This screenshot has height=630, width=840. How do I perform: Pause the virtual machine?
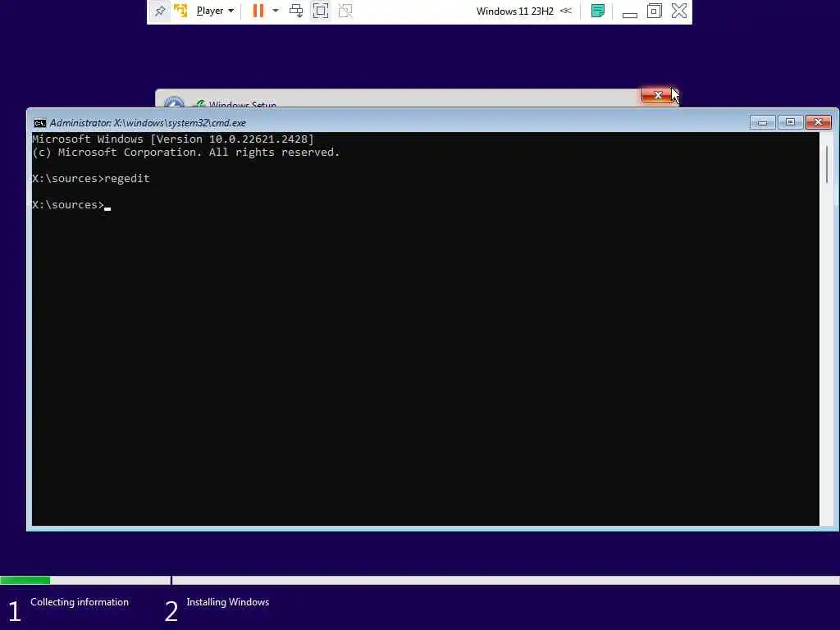coord(258,11)
